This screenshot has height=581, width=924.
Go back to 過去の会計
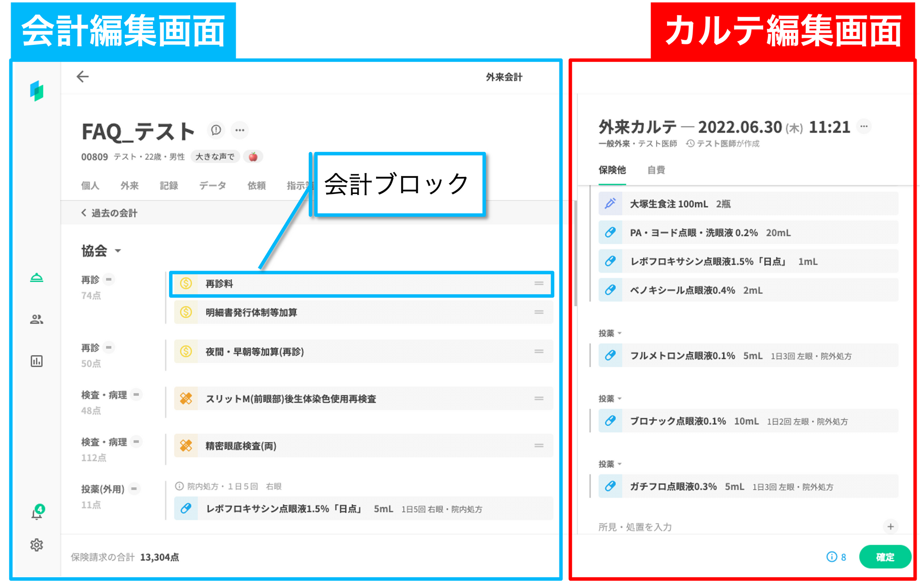click(x=109, y=213)
